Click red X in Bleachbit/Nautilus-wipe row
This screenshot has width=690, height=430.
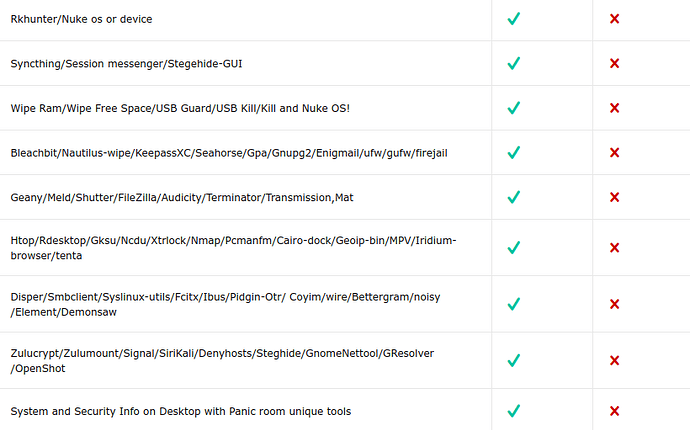tap(614, 153)
